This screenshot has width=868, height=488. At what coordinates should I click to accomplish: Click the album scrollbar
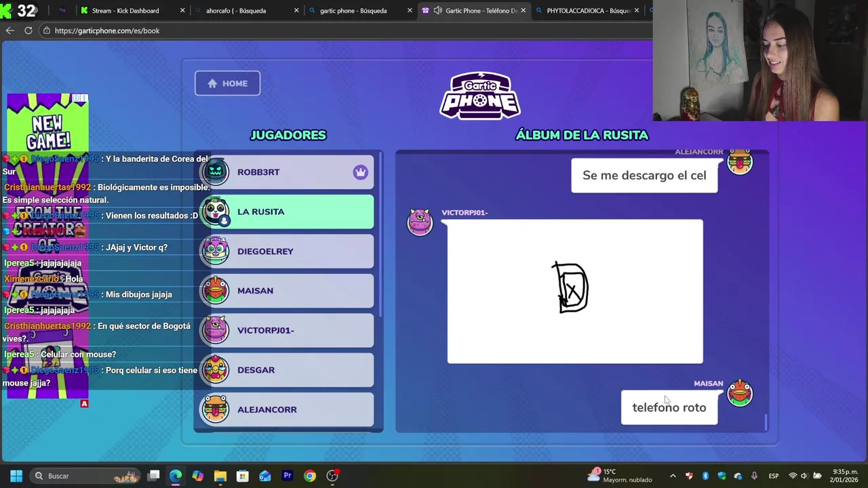(766, 422)
